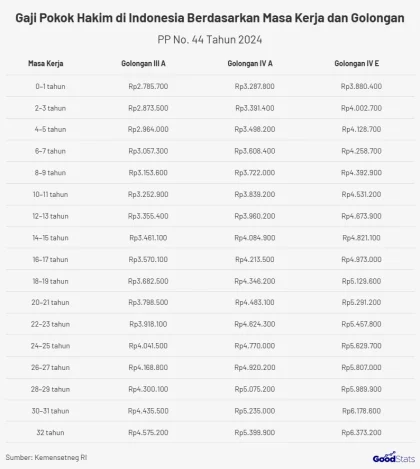Viewport: 420px width, 469px height.
Task: Select the Masa Kerja column header
Action: [46, 63]
